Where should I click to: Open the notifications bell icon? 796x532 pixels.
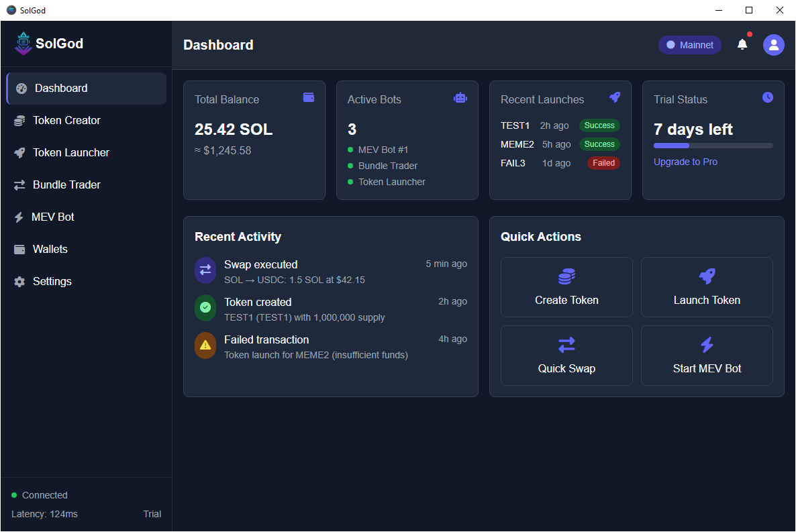coord(742,44)
